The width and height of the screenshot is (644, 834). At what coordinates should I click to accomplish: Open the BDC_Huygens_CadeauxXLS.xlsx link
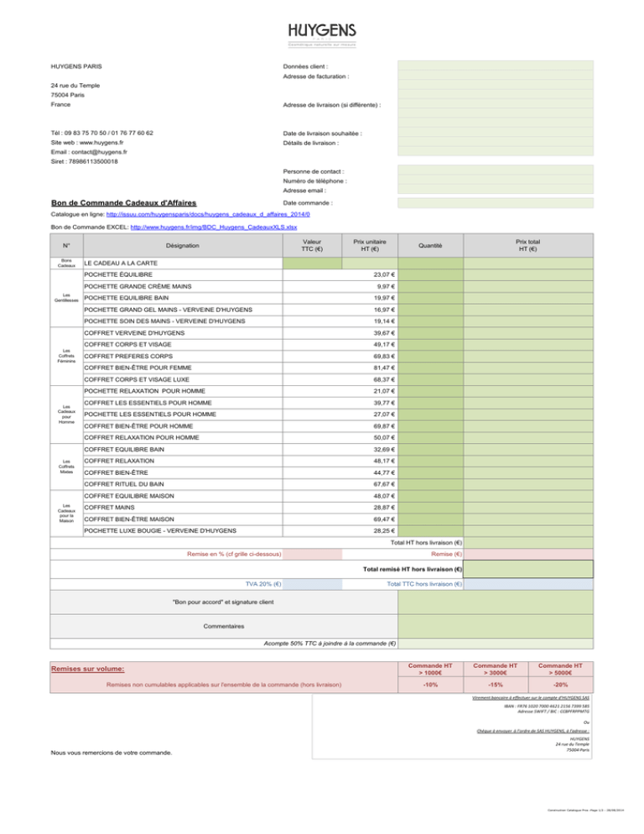pos(213,227)
